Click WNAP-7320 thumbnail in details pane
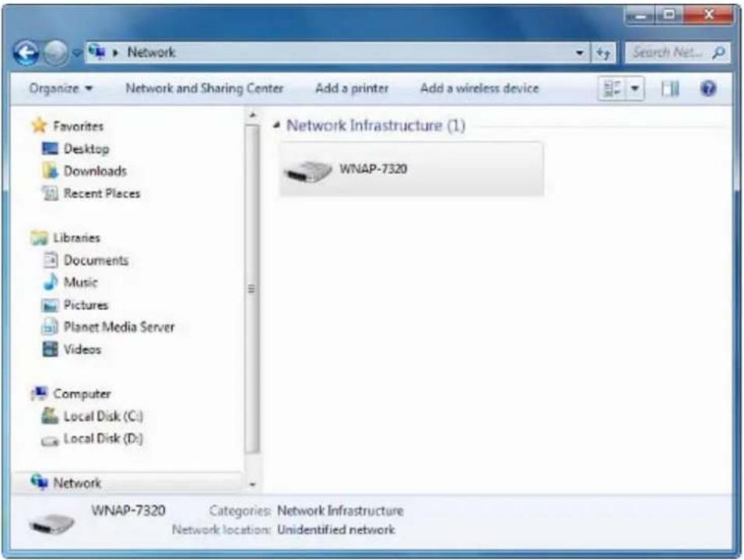Viewport: 744px width, 560px height. pyautogui.click(x=51, y=523)
